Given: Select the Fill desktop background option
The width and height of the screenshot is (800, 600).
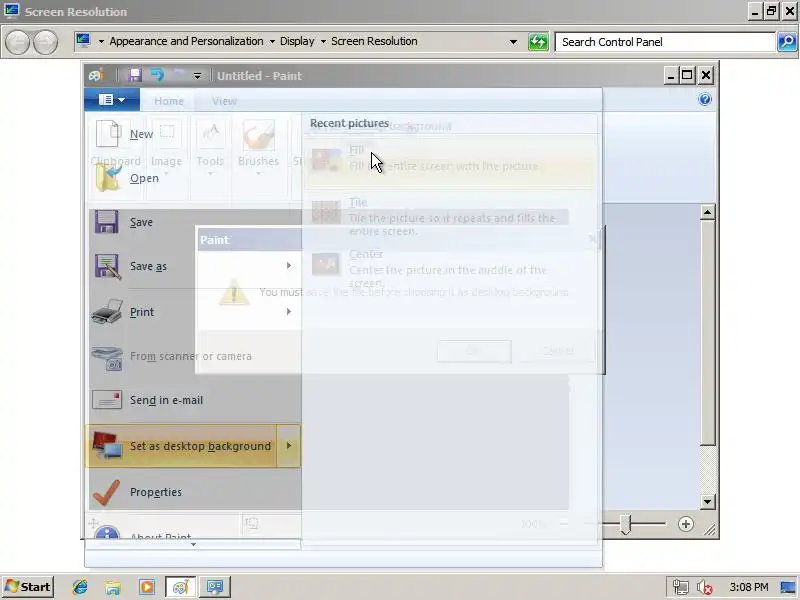Looking at the screenshot, I should pos(450,161).
